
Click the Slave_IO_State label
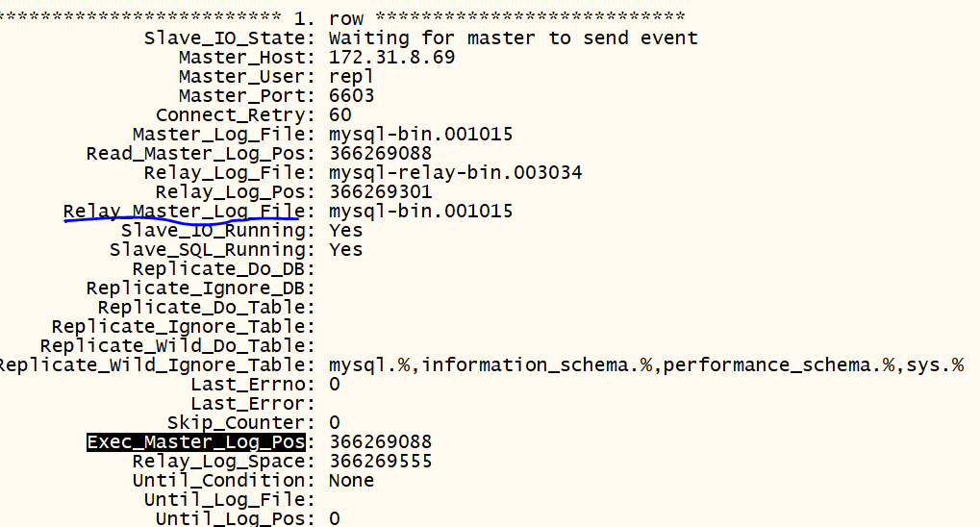[x=229, y=38]
